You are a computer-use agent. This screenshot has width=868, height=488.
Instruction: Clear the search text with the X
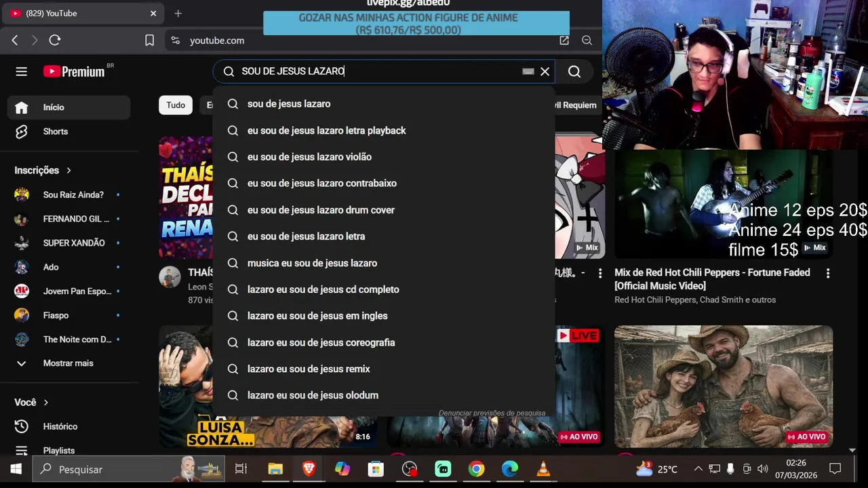pyautogui.click(x=545, y=71)
